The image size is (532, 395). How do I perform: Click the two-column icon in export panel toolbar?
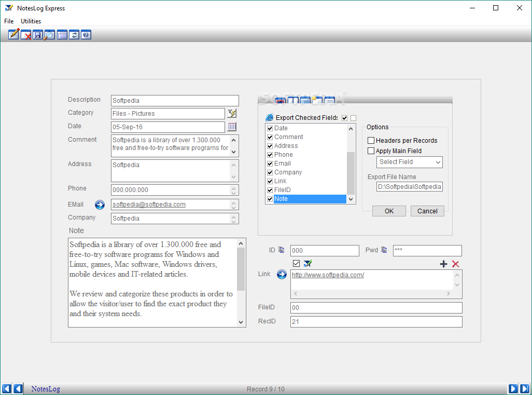[293, 100]
